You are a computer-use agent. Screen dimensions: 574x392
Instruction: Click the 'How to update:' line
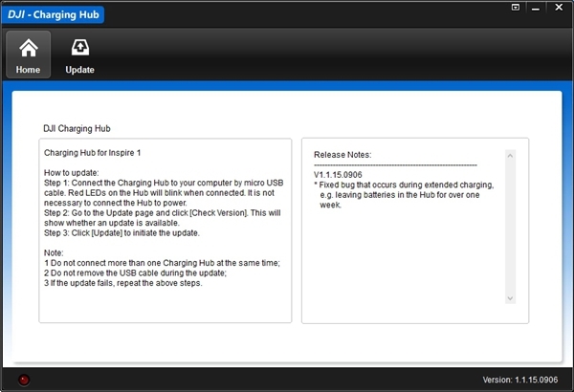(x=72, y=173)
